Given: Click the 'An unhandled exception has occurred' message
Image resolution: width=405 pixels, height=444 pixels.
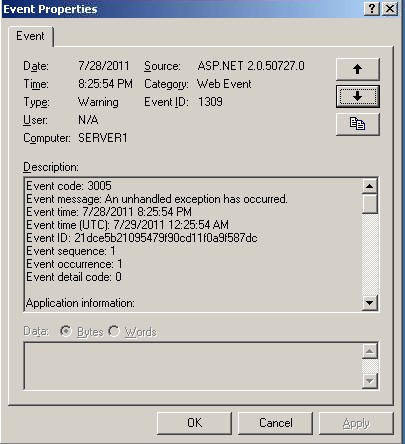Looking at the screenshot, I should coord(196,199).
